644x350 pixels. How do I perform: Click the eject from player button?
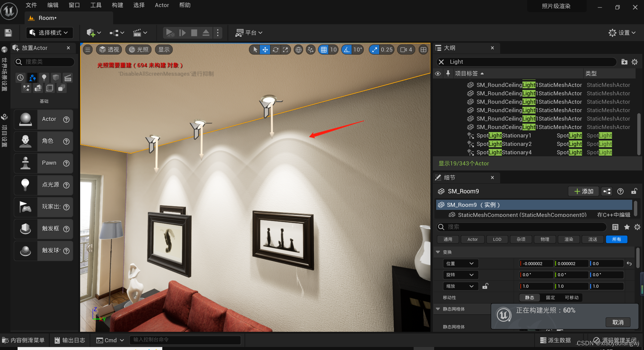coord(206,33)
